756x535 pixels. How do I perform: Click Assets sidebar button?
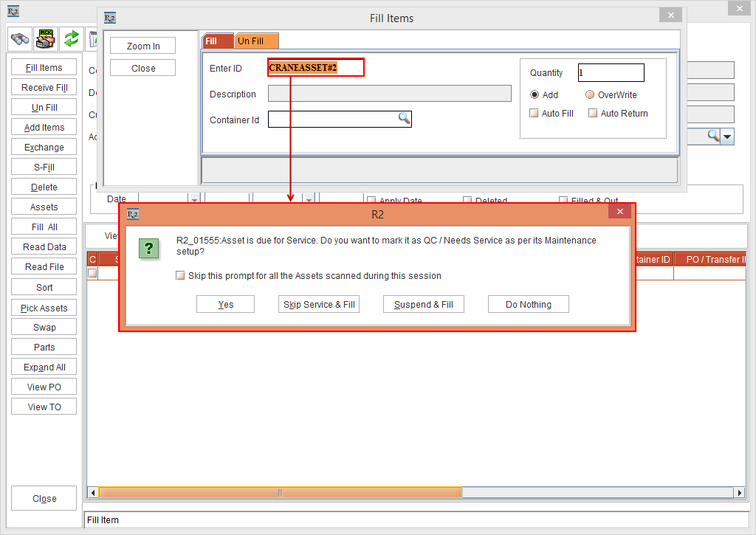(x=44, y=207)
